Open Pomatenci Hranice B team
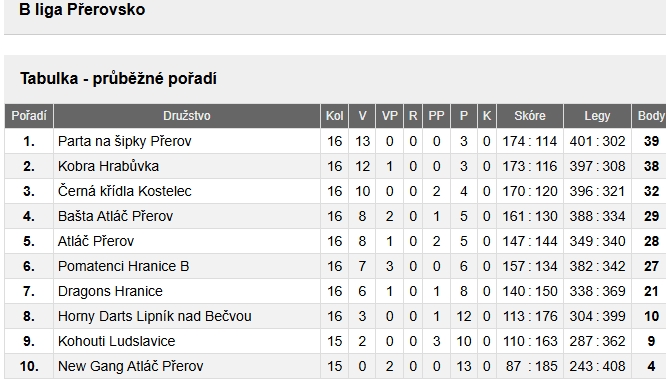This screenshot has width=666, height=379. pos(124,266)
